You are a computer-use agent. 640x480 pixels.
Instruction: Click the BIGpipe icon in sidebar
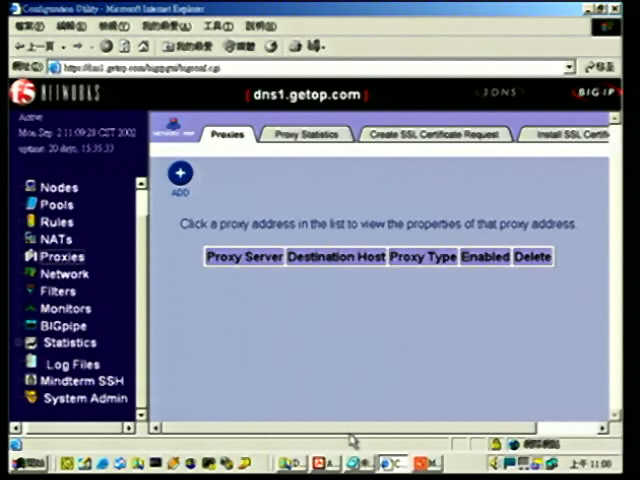click(x=31, y=326)
